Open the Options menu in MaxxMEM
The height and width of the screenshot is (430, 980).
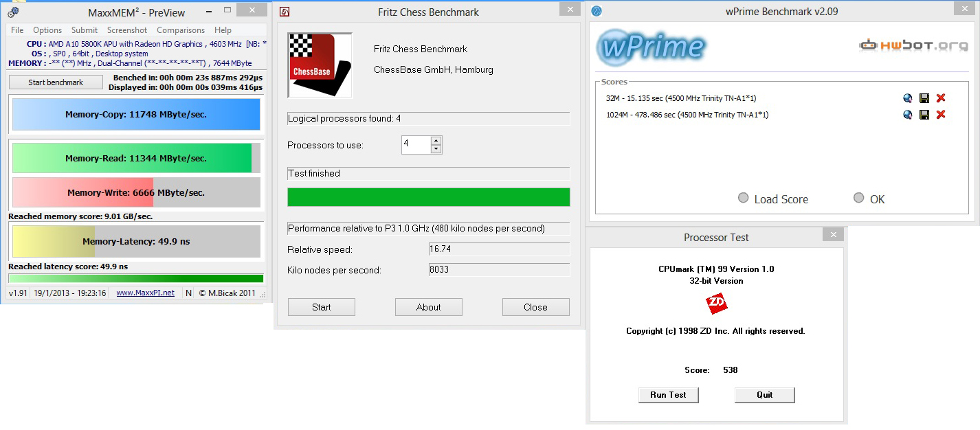(x=47, y=30)
